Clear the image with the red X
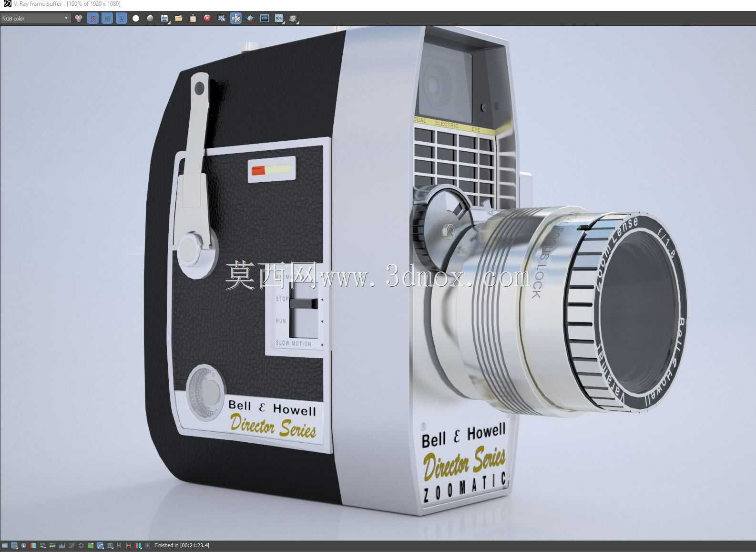 [x=207, y=19]
